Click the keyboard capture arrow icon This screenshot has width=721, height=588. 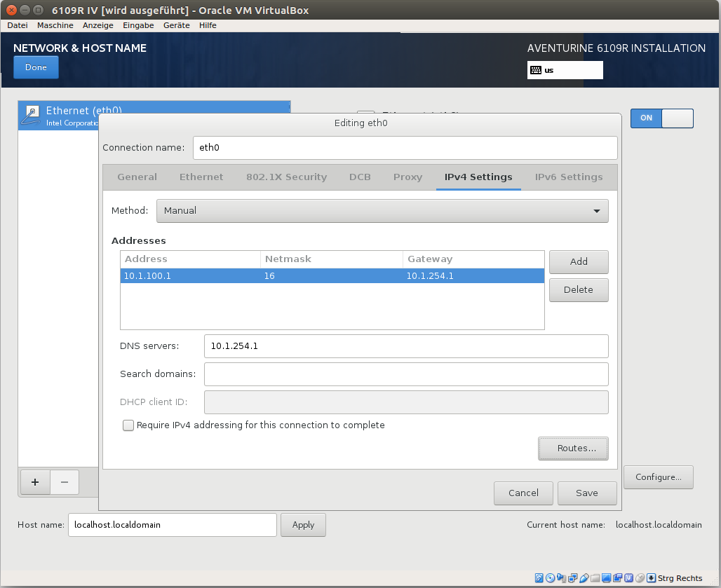pos(651,578)
